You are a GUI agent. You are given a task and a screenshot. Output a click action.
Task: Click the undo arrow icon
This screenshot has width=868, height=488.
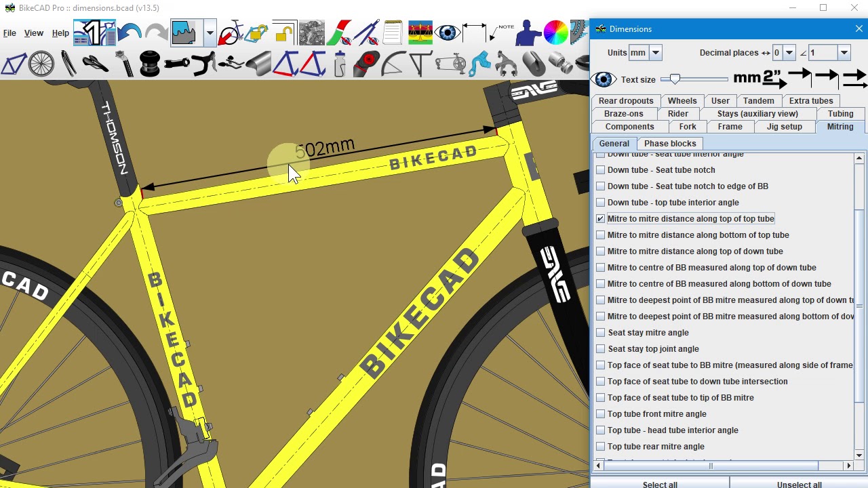click(x=129, y=33)
